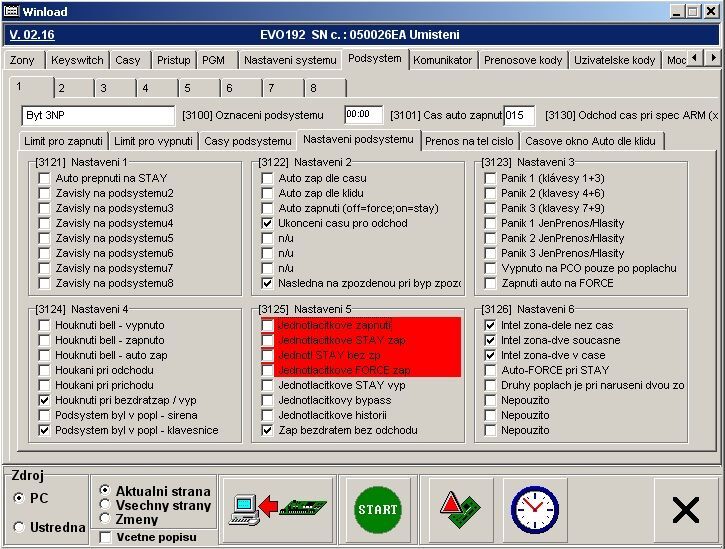Click the V. 02.16 version link

tap(31, 35)
